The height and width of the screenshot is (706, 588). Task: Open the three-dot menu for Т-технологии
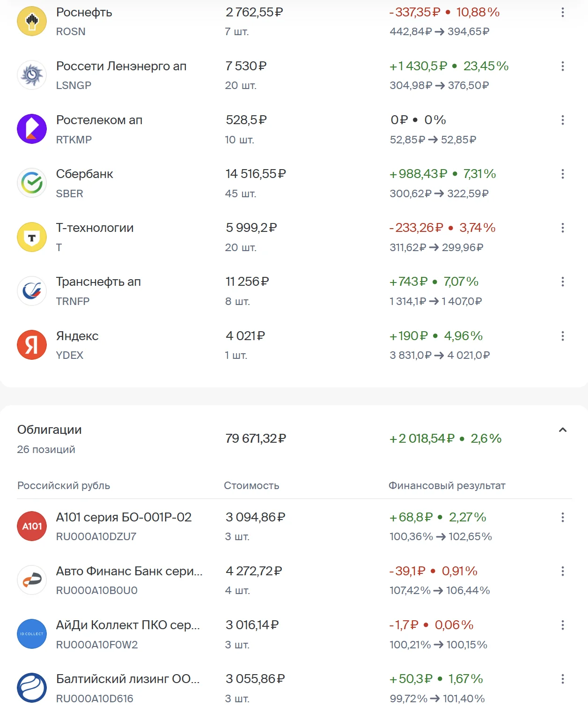[x=563, y=228]
